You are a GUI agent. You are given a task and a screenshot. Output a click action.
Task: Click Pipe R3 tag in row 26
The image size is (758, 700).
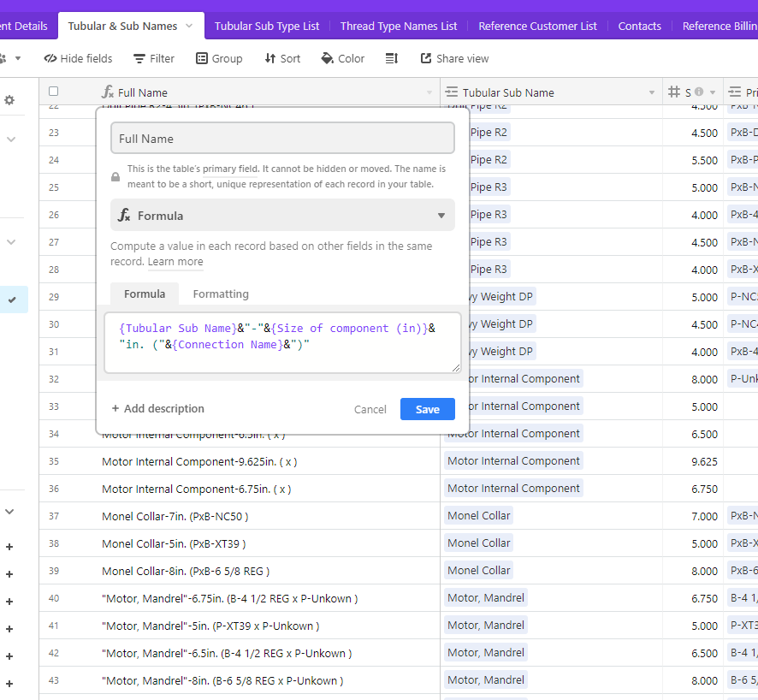point(489,214)
